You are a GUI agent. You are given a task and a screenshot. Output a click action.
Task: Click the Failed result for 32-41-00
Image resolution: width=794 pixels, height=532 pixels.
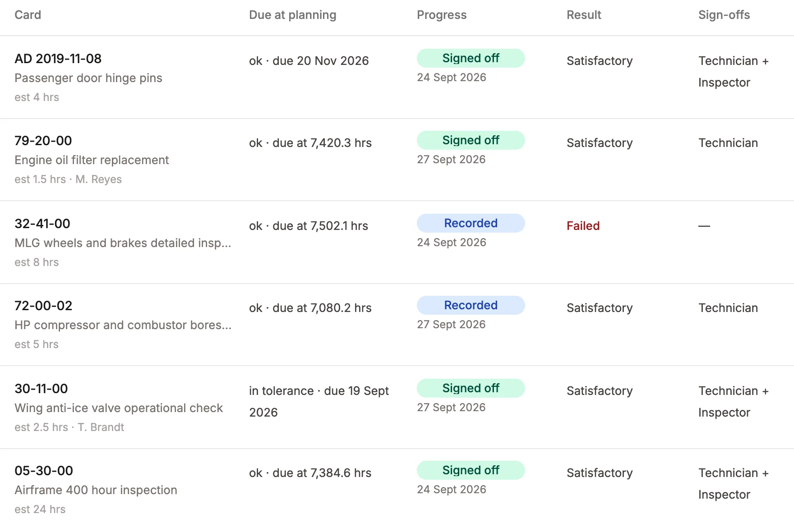pyautogui.click(x=583, y=226)
